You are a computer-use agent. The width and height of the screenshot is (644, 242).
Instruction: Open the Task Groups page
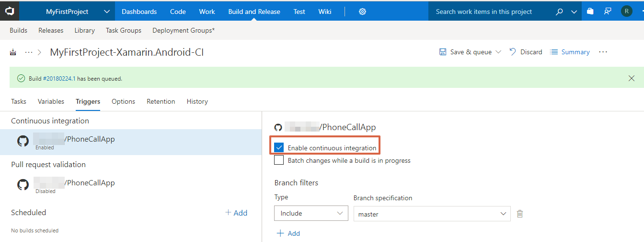point(124,30)
